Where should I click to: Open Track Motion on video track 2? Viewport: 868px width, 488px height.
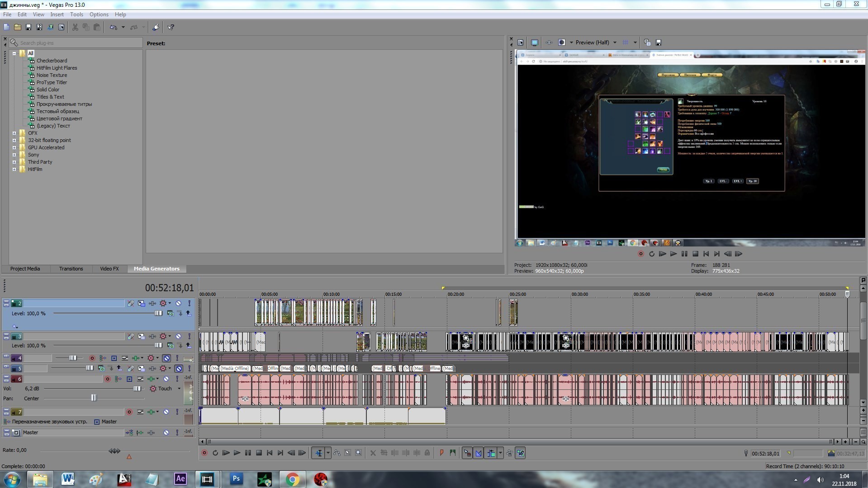pos(141,303)
